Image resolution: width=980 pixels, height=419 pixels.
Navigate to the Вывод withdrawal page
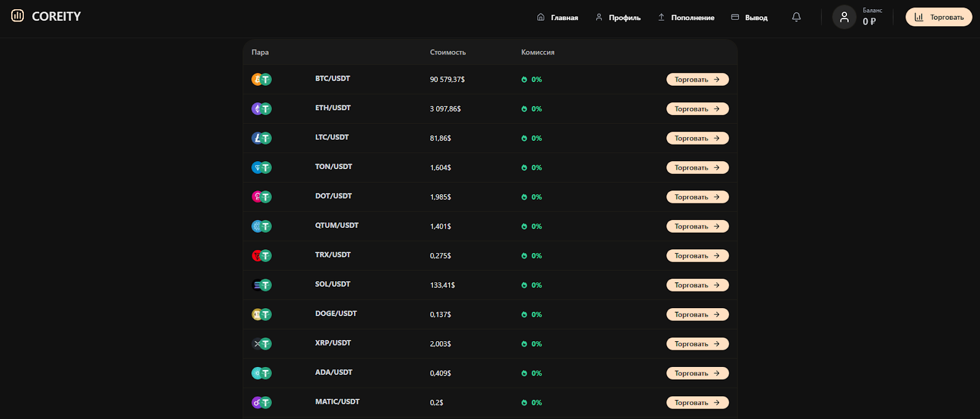[x=750, y=18]
